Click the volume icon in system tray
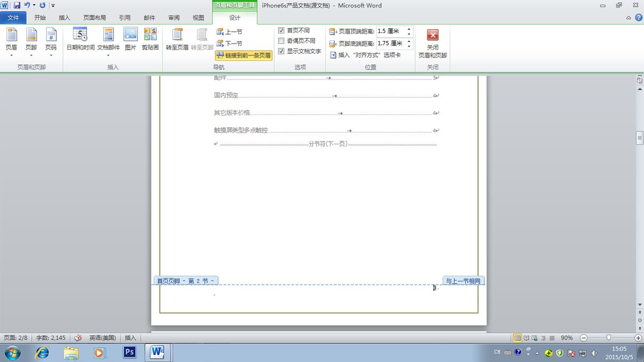The width and height of the screenshot is (644, 362). [594, 353]
